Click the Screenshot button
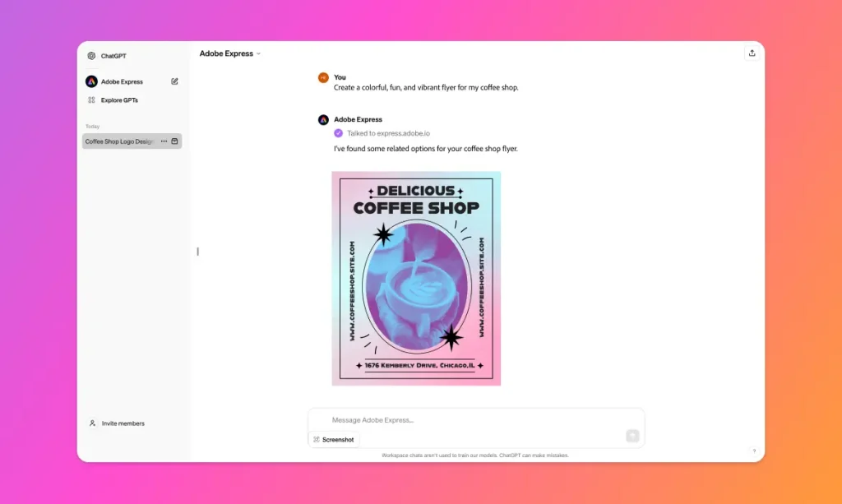Image resolution: width=842 pixels, height=504 pixels. 334,440
